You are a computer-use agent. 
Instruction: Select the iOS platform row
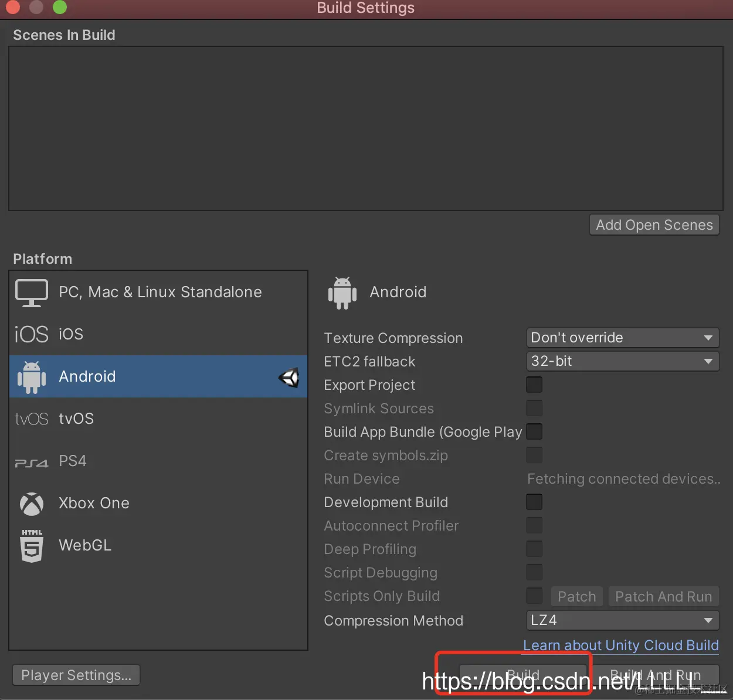click(x=158, y=334)
